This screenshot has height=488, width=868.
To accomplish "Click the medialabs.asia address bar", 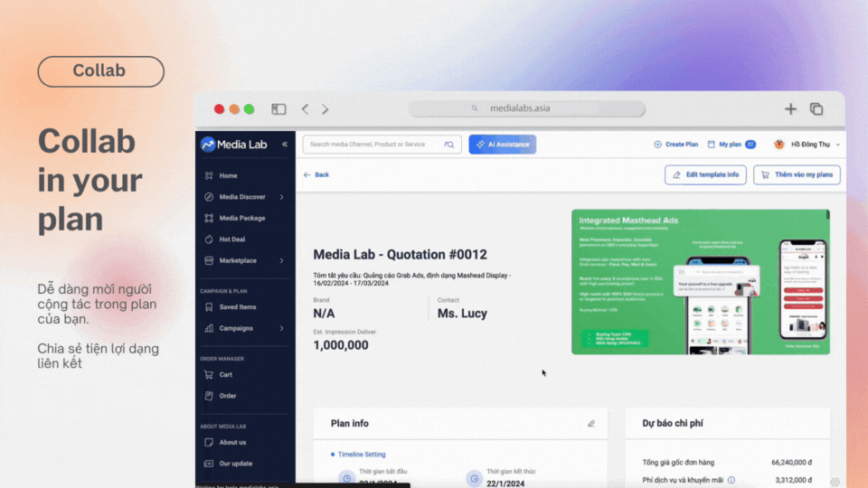I will click(x=527, y=108).
